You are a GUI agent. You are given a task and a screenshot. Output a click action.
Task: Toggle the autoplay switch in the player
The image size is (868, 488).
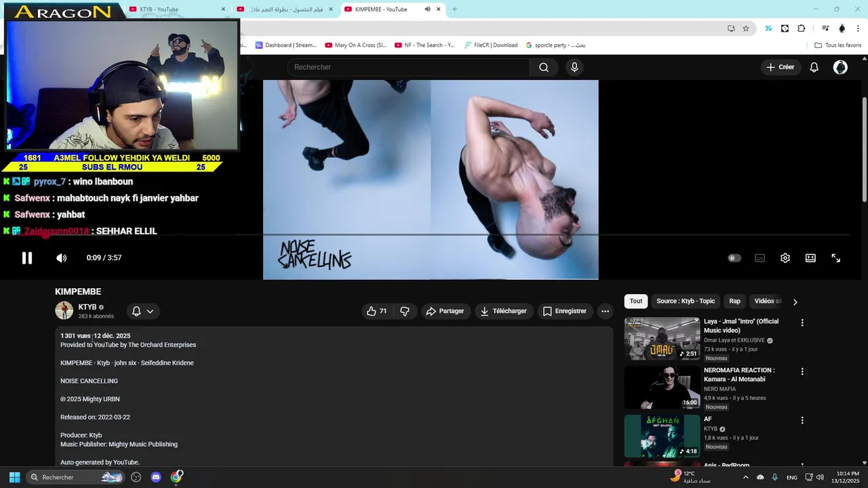[734, 258]
